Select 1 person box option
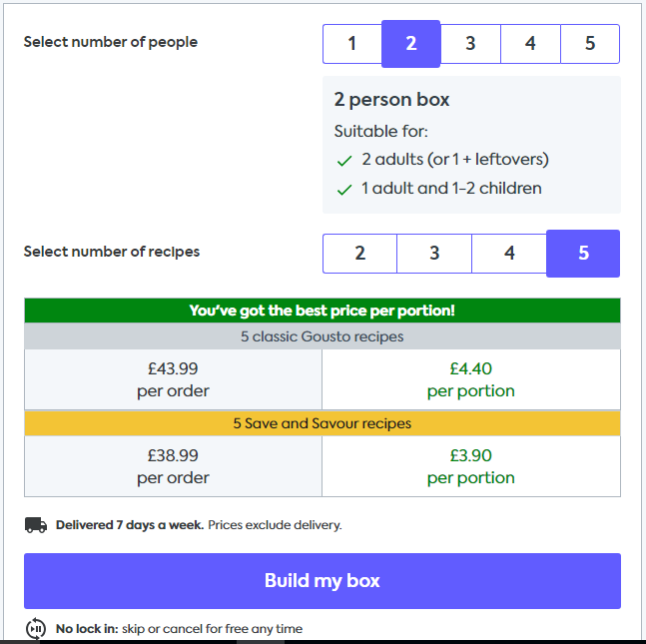This screenshot has height=644, width=646. tap(352, 44)
